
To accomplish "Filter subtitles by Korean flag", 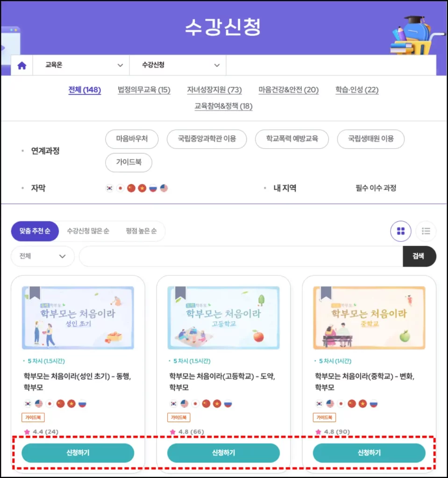I will pyautogui.click(x=109, y=188).
